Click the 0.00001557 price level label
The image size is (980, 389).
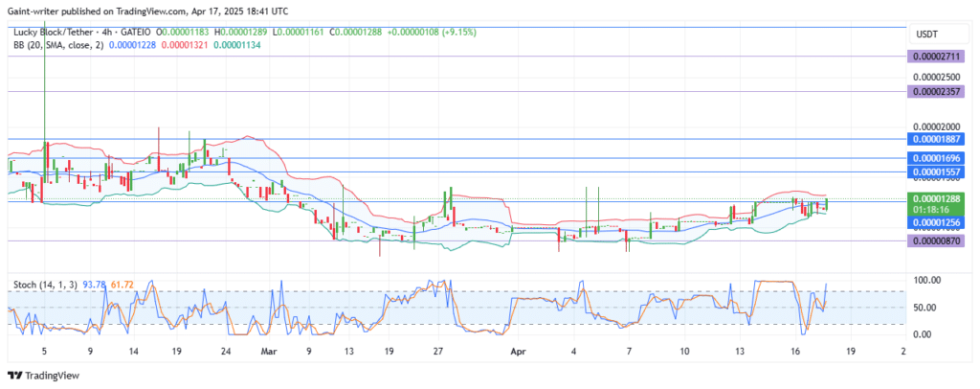936,172
